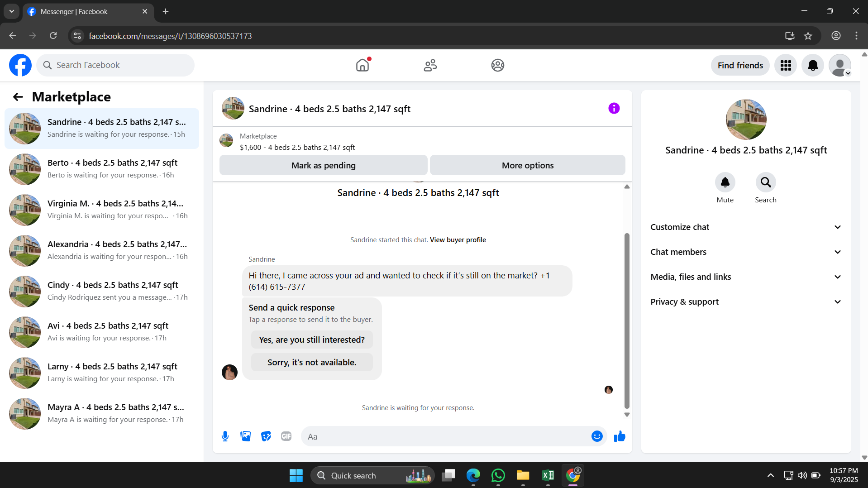Open Task View from the taskbar

tap(448, 475)
